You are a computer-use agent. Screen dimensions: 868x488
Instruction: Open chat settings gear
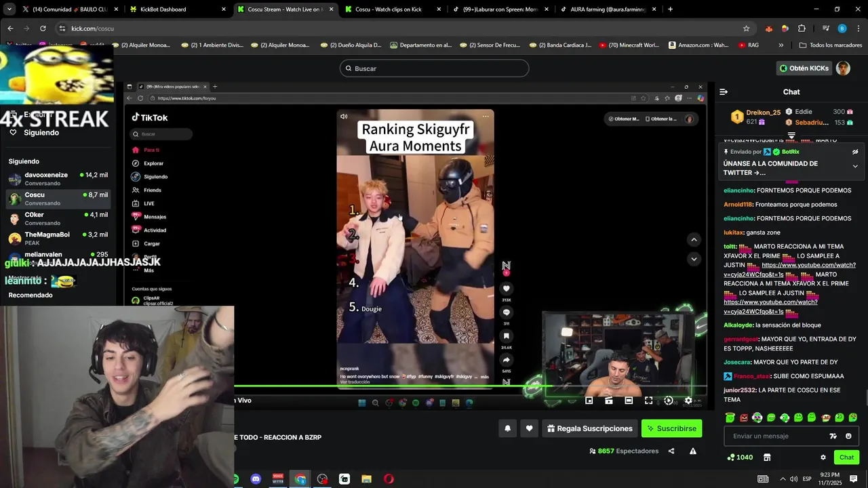[x=823, y=457]
